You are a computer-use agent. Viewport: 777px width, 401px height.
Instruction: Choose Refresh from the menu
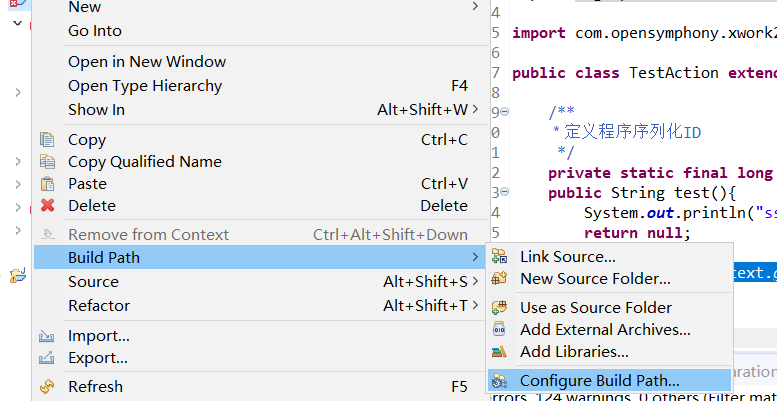(x=260, y=386)
